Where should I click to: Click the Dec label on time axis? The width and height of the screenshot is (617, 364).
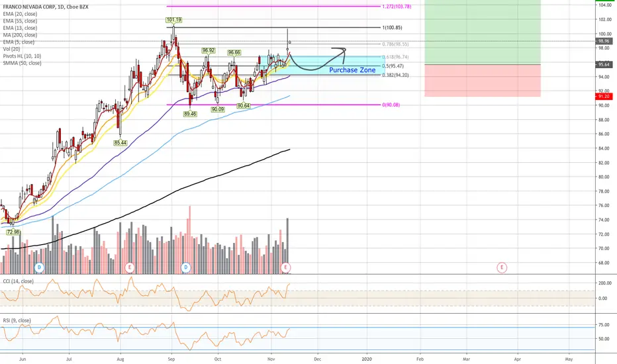(318, 359)
